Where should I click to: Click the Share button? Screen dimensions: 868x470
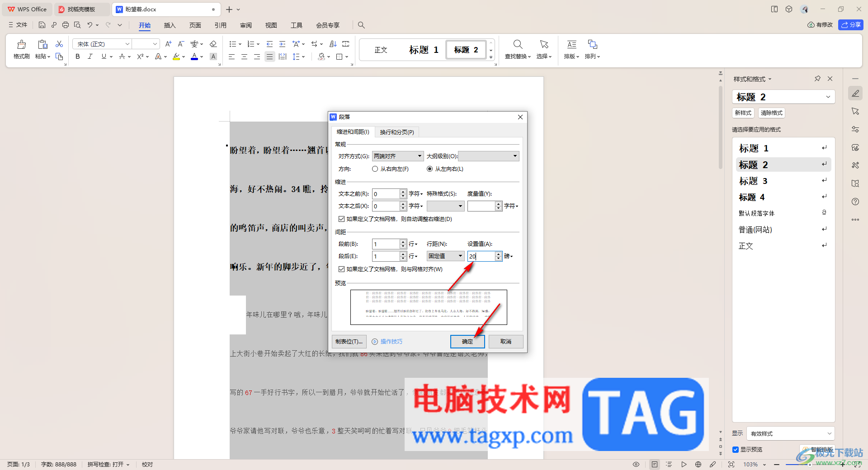click(x=851, y=25)
